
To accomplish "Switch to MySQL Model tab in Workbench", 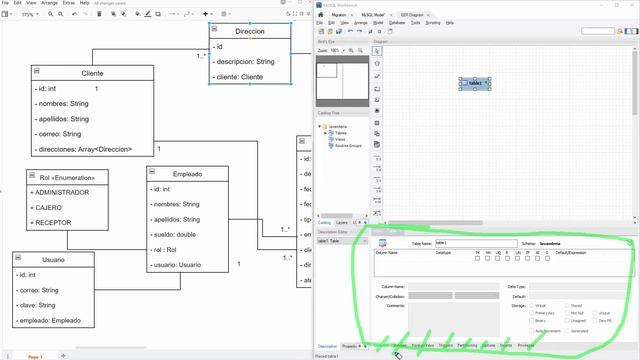I will 373,15.
